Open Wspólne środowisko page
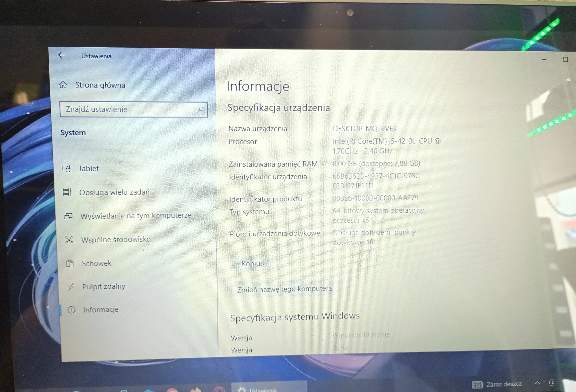Image resolution: width=576 pixels, height=392 pixels. point(116,239)
